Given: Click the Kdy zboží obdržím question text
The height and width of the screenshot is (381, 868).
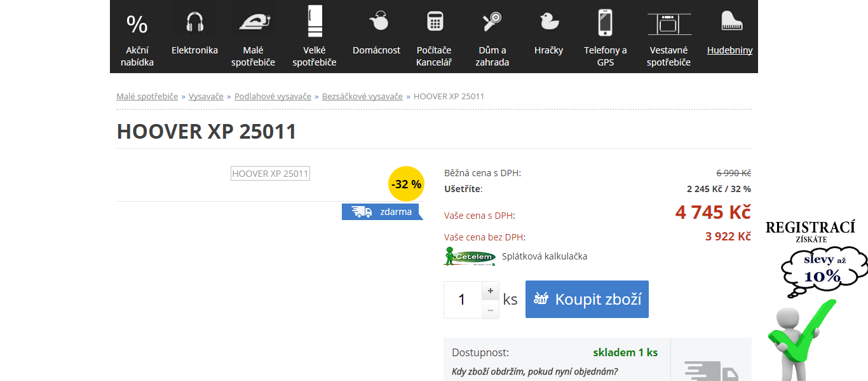Looking at the screenshot, I should click(535, 371).
